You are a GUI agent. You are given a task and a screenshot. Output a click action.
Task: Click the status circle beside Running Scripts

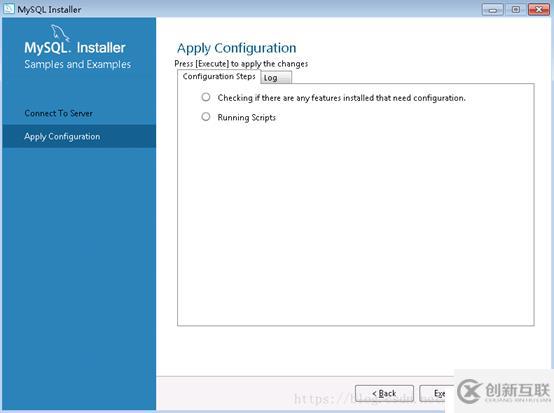206,117
